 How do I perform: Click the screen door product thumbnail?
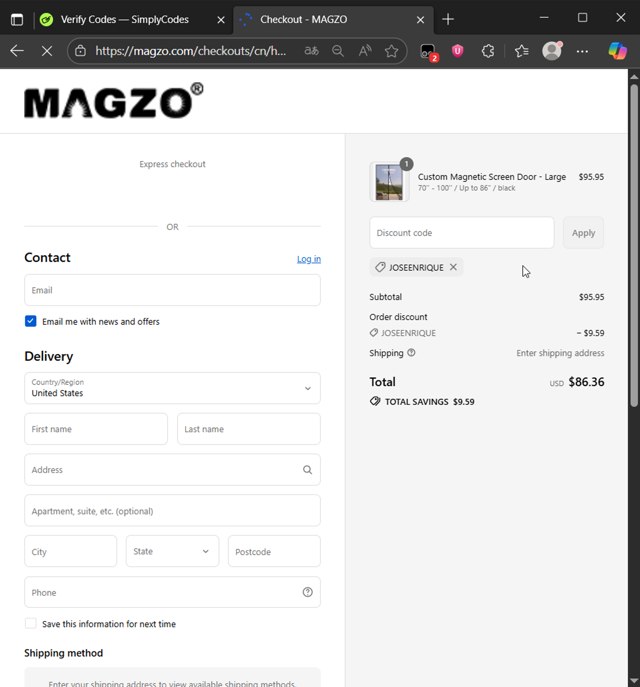(389, 182)
